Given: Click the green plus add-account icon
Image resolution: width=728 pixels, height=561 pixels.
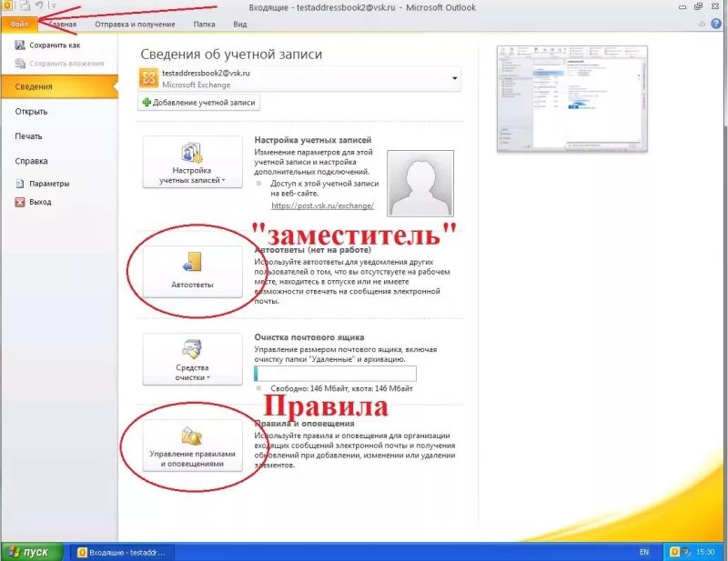Looking at the screenshot, I should click(147, 103).
